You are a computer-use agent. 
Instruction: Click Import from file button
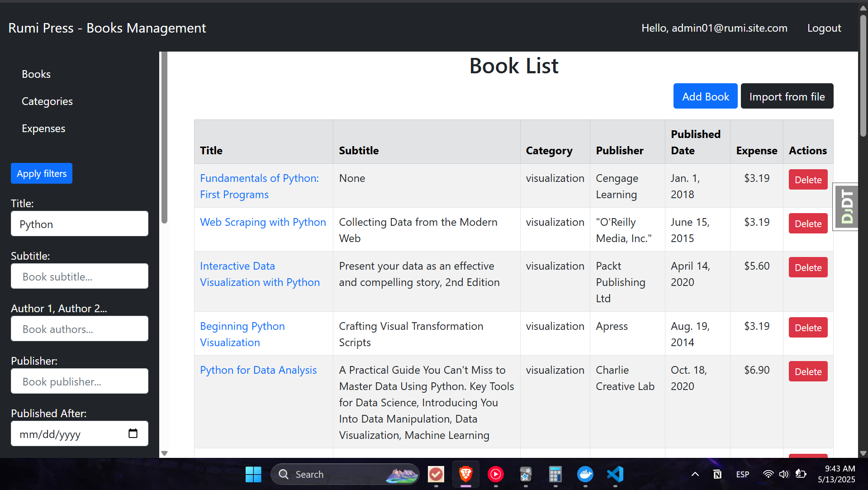click(x=787, y=96)
